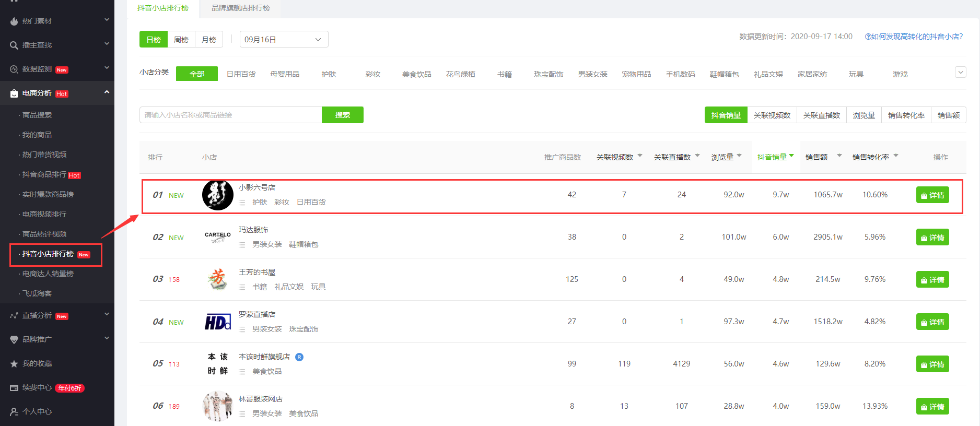Viewport: 980px width, 426px height.
Task: Open the 抖音小店排行榜 tab
Action: click(x=163, y=8)
